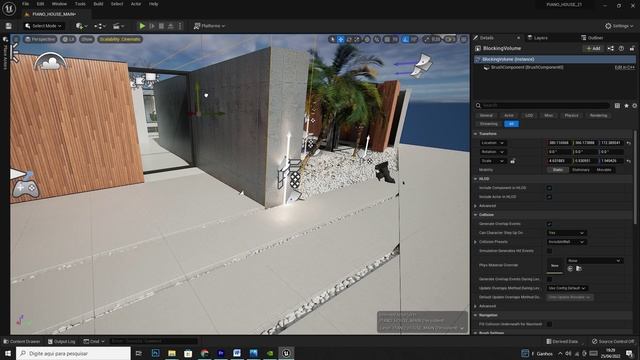This screenshot has width=640, height=360.
Task: Open the Platforms dropdown
Action: pos(209,26)
